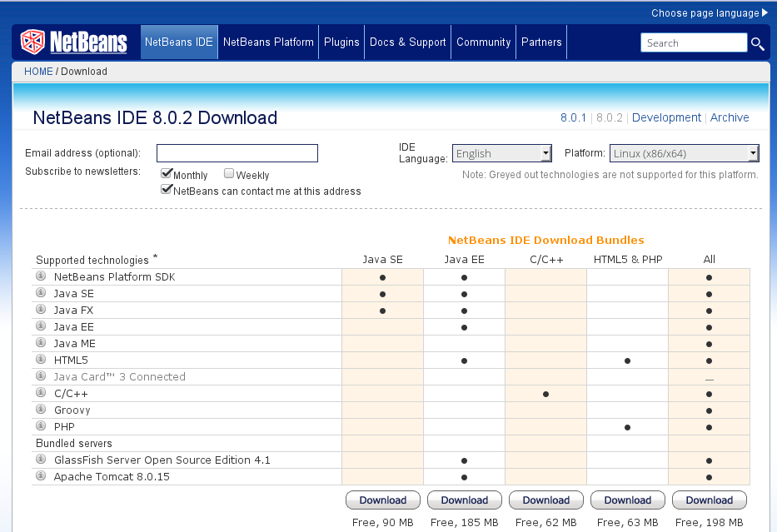Open info icon next to Apache Tomcat 8.0.15
Image resolution: width=777 pixels, height=532 pixels.
[x=40, y=476]
